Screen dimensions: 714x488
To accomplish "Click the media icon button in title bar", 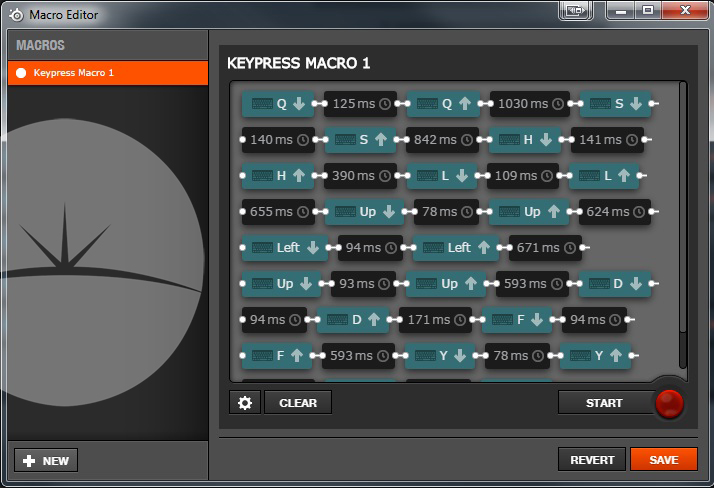I will (x=576, y=10).
